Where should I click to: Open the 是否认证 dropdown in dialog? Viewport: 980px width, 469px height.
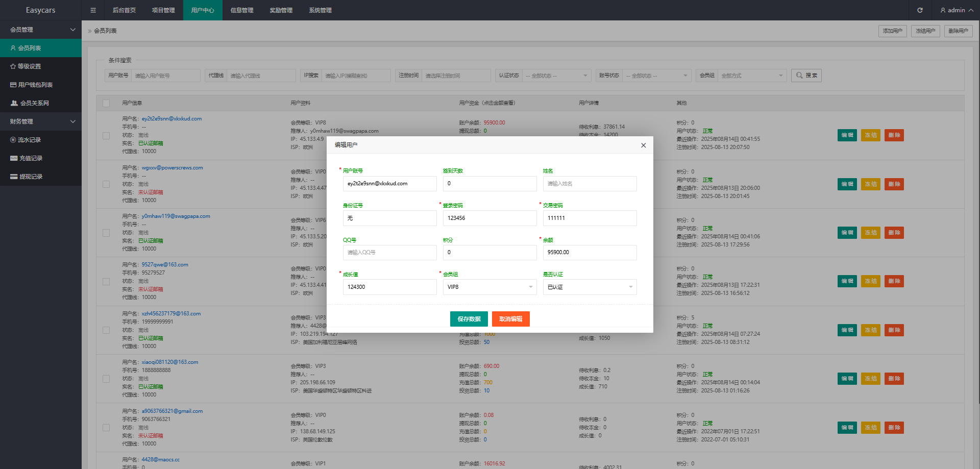click(x=590, y=287)
